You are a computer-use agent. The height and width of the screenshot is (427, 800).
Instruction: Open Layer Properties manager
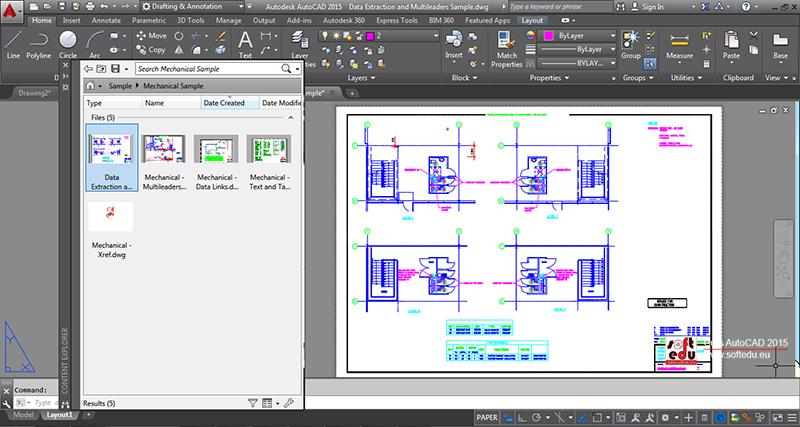(299, 46)
